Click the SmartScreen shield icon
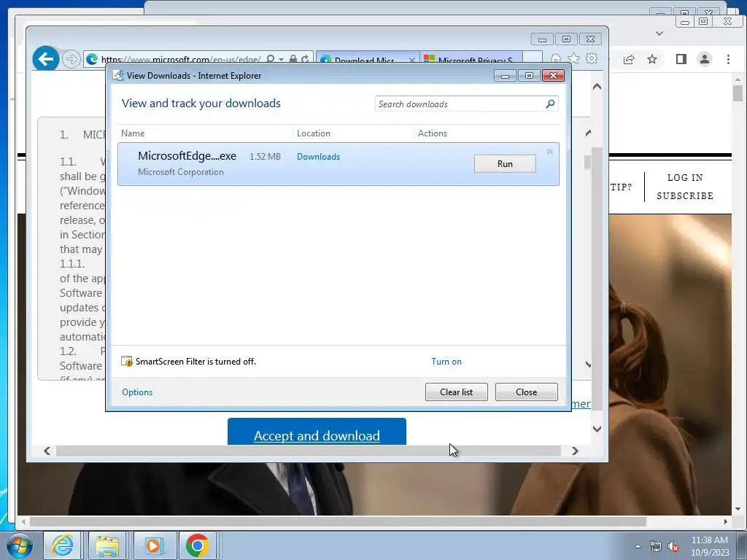 pyautogui.click(x=127, y=362)
